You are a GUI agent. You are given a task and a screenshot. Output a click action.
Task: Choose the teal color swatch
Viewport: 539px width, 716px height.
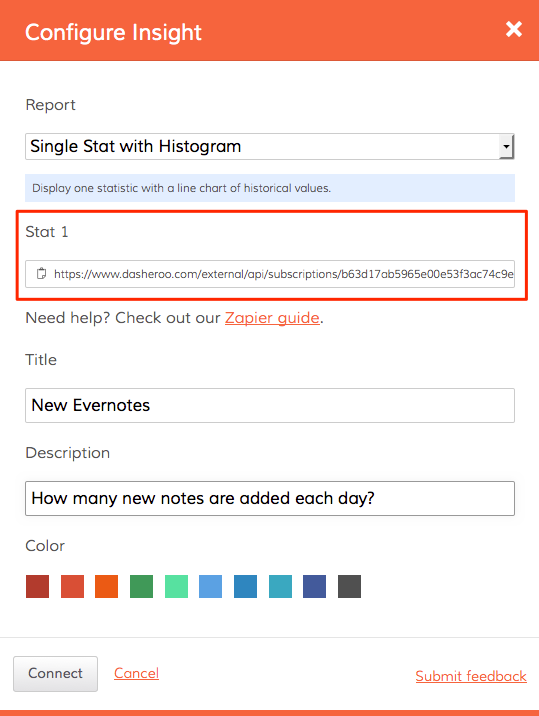280,586
